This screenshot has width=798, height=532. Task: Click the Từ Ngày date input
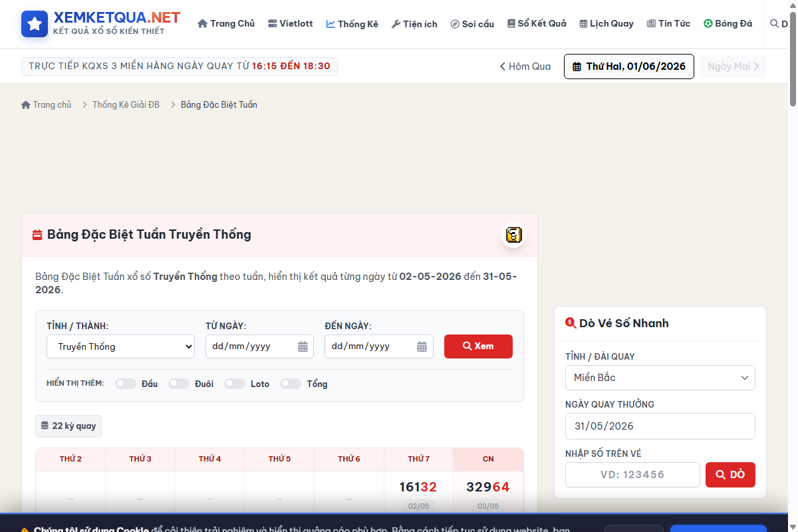point(259,346)
